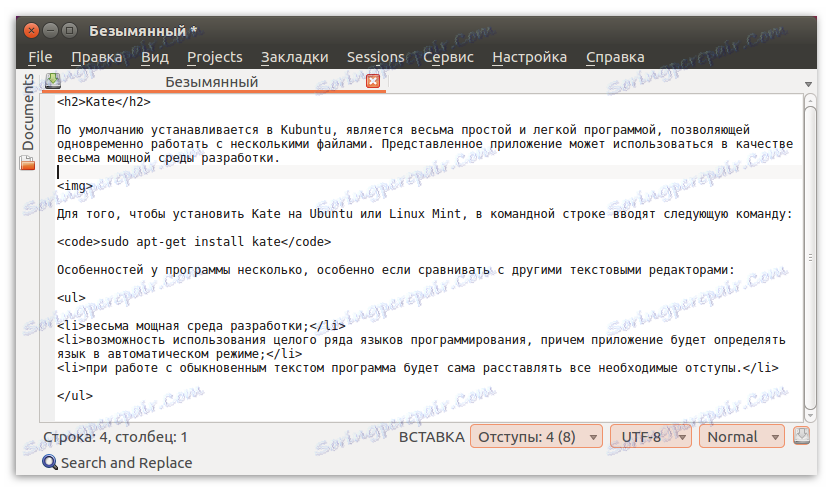Click the Search and Replace magnifier icon
833x491 pixels.
click(50, 462)
